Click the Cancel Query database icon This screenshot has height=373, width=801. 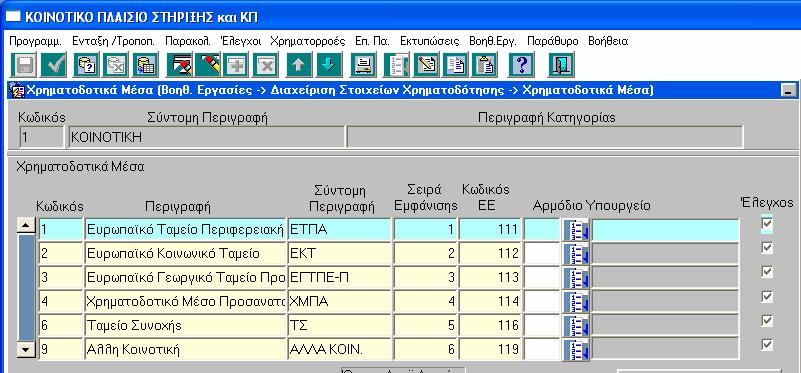click(115, 65)
